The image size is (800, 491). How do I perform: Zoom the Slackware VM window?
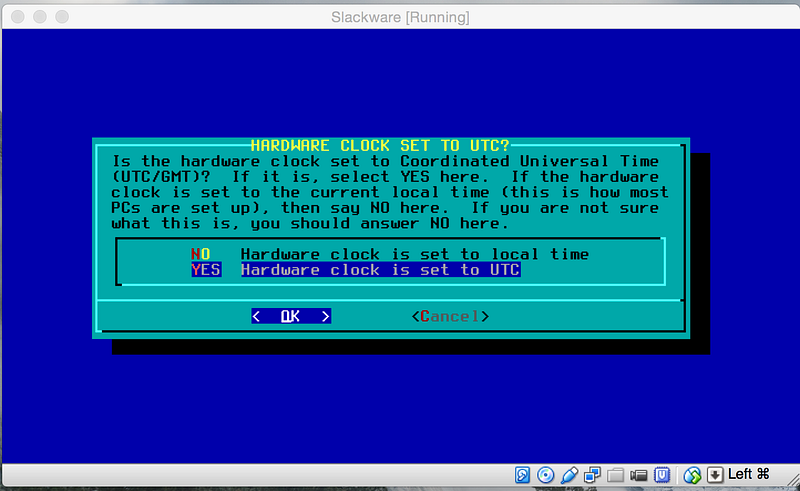coord(62,17)
